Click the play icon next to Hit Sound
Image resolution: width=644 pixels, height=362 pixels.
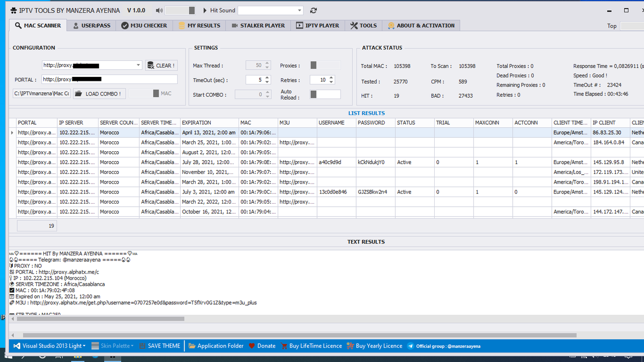coord(205,11)
